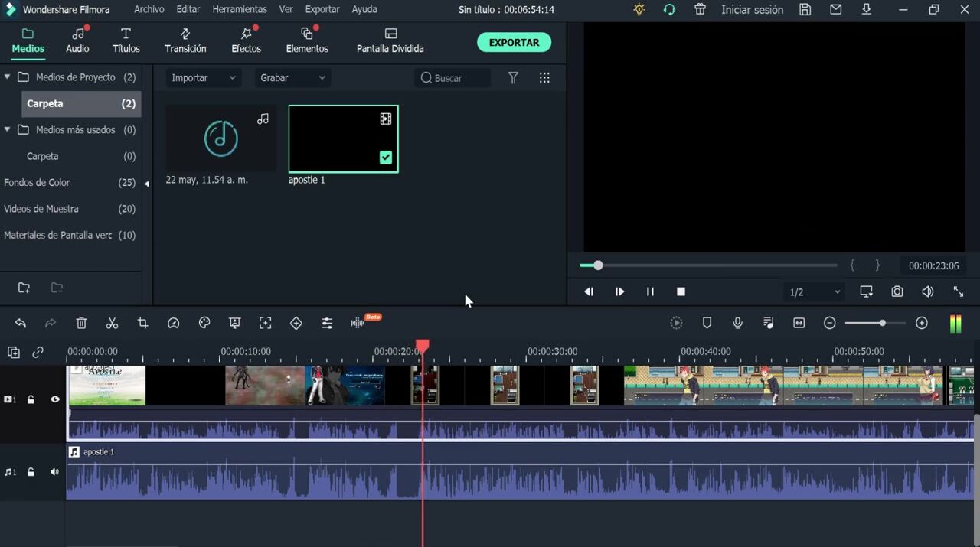Split clip using the scissors icon
Viewport: 980px width, 547px height.
pos(112,324)
